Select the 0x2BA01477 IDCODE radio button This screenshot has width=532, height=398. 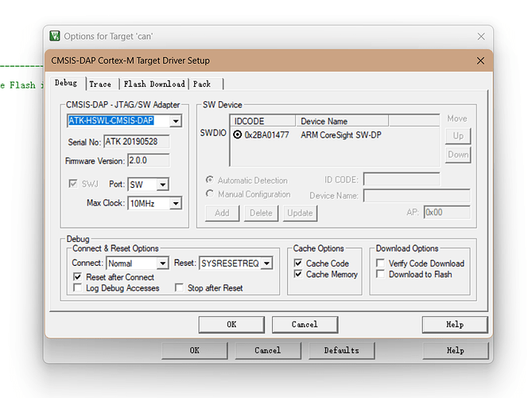pos(238,135)
